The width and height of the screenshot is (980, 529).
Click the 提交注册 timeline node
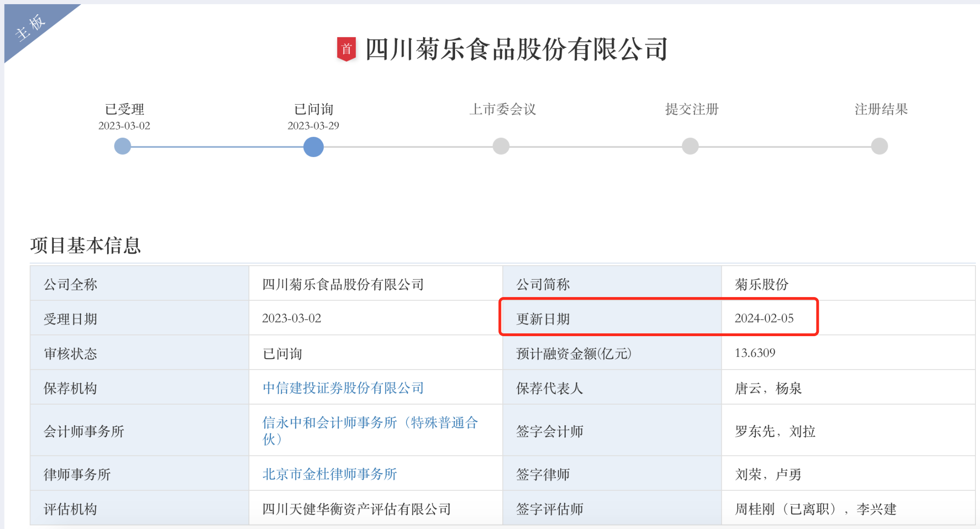point(690,146)
